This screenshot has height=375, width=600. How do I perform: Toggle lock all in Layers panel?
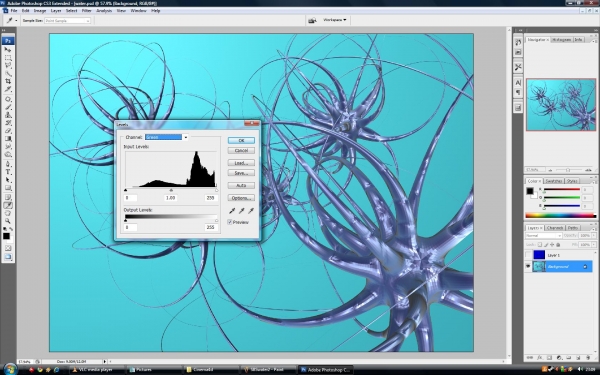558,245
